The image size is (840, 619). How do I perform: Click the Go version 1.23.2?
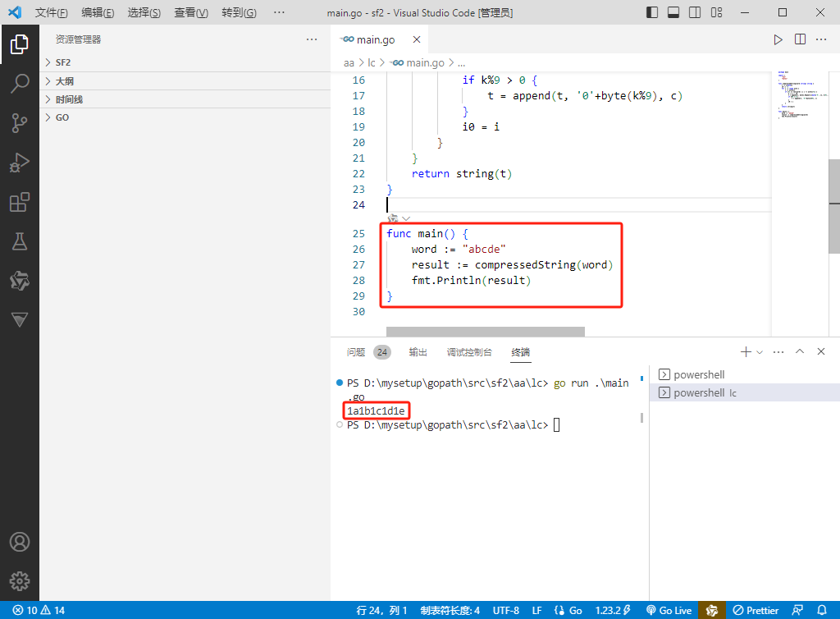coord(613,611)
